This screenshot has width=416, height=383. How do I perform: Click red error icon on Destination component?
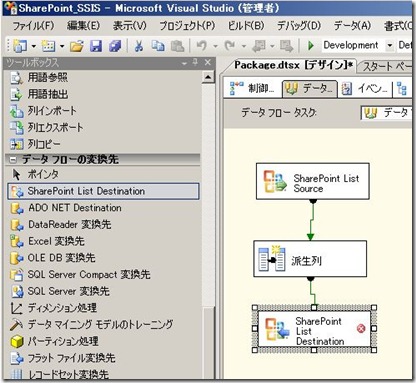(x=361, y=329)
